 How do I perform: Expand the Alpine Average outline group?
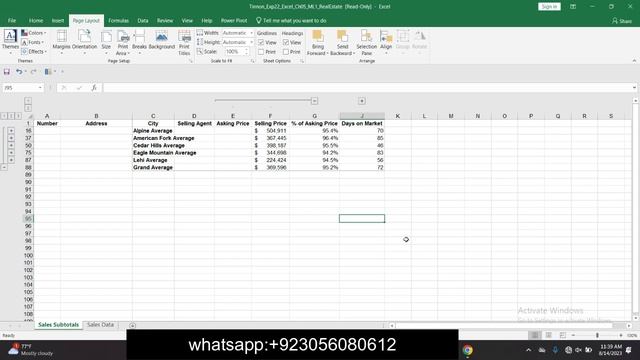11,131
